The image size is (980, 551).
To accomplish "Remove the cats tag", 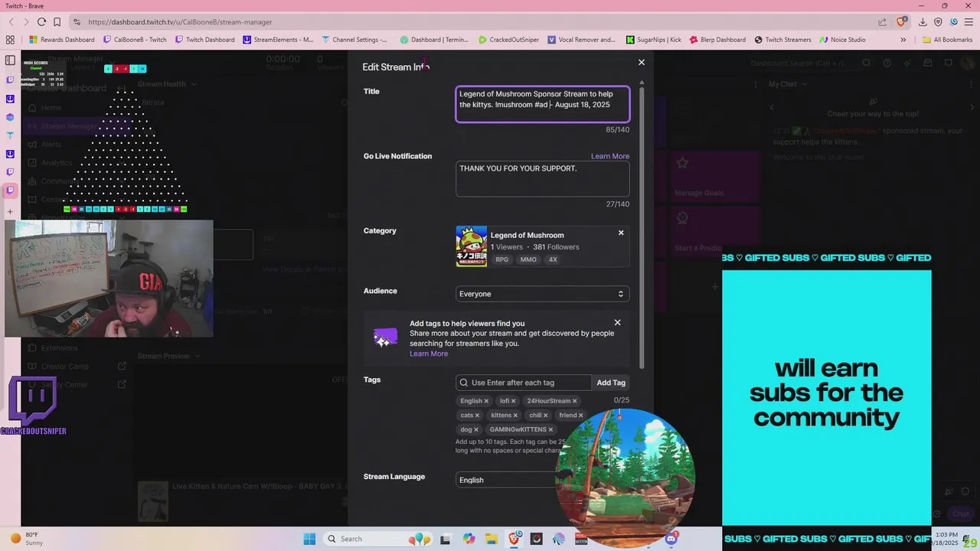I will coord(477,416).
